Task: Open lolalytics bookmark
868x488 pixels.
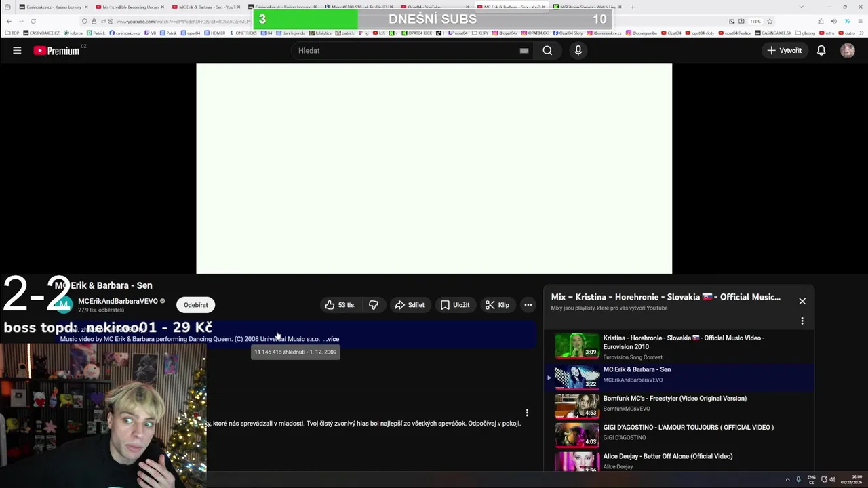Action: 321,33
